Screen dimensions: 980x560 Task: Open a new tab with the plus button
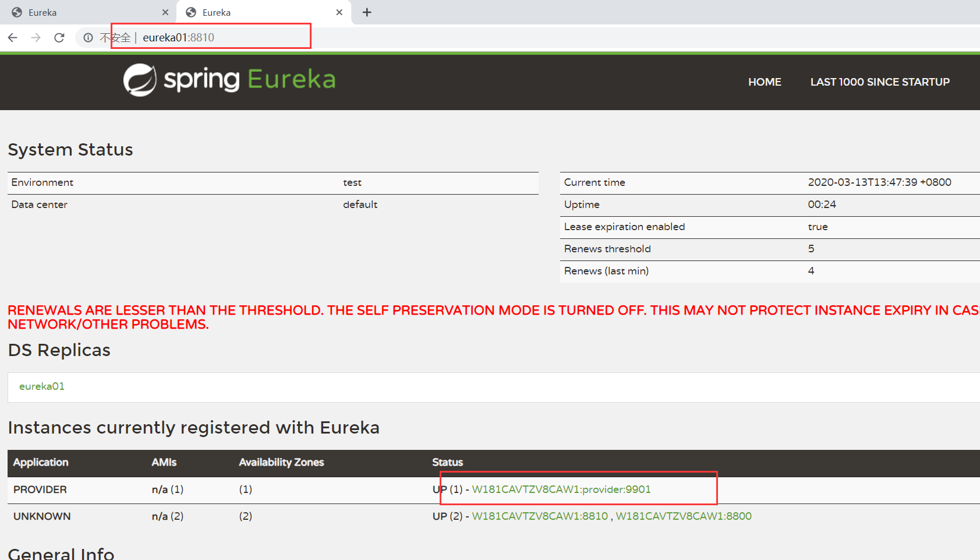point(367,12)
